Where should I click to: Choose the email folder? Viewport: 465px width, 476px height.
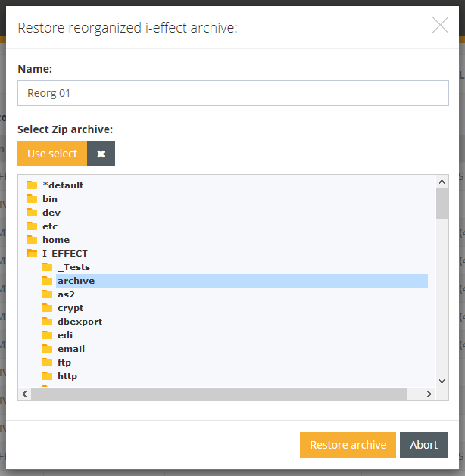click(71, 349)
